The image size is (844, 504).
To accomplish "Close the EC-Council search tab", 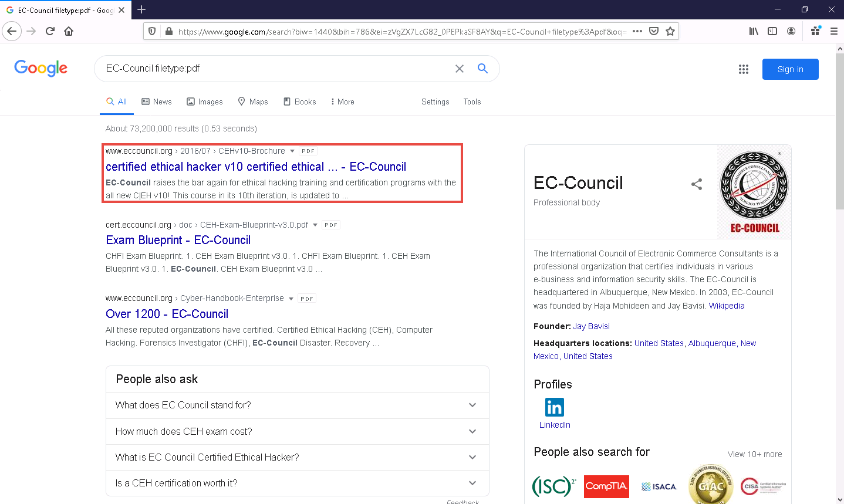I will [121, 10].
